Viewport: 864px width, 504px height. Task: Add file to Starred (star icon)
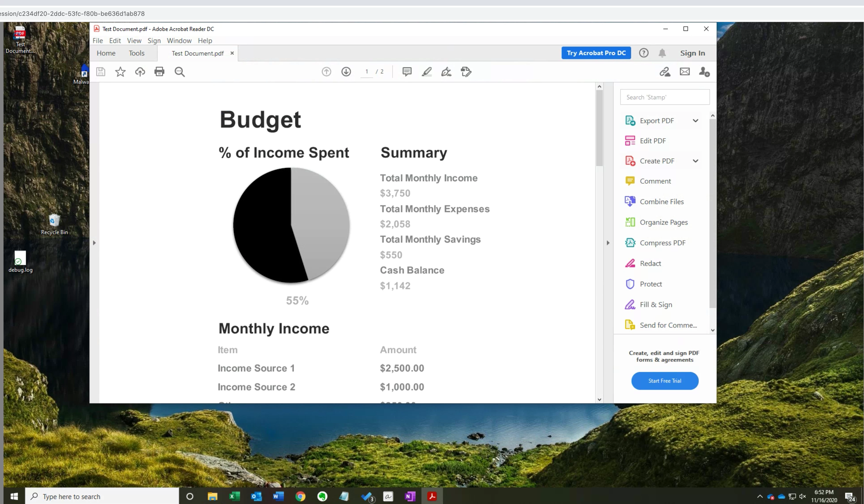(x=120, y=72)
